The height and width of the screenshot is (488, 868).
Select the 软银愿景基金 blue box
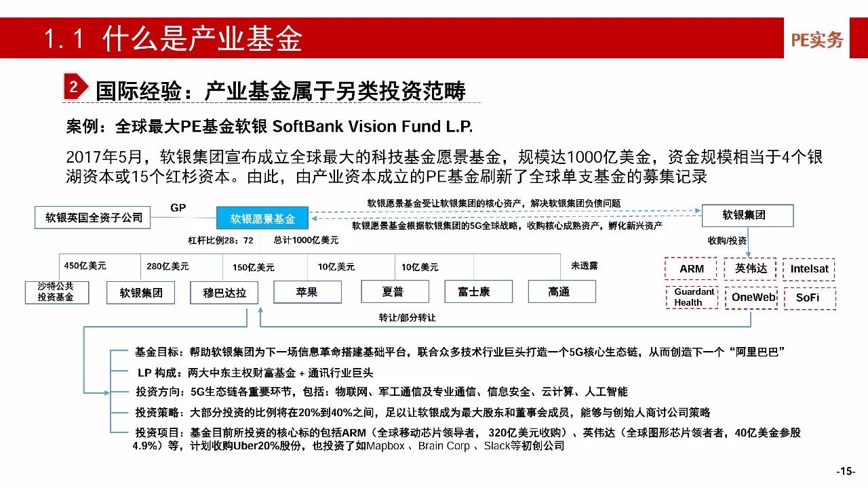point(262,219)
